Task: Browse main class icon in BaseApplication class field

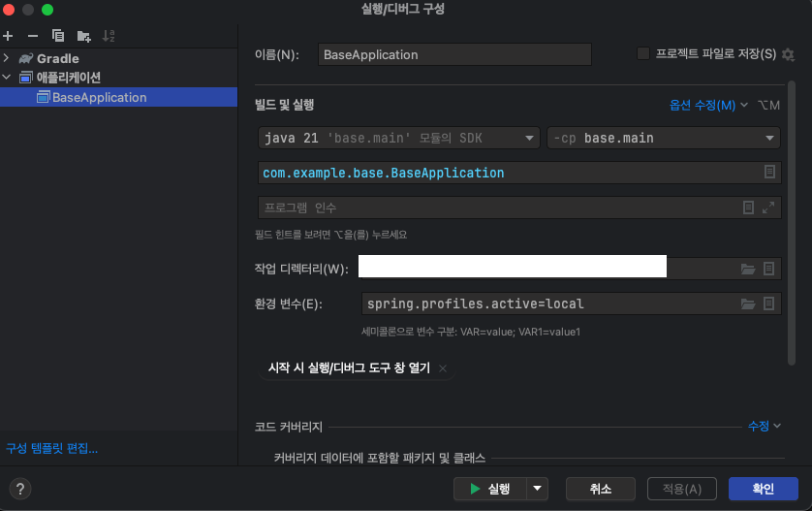Action: (769, 172)
